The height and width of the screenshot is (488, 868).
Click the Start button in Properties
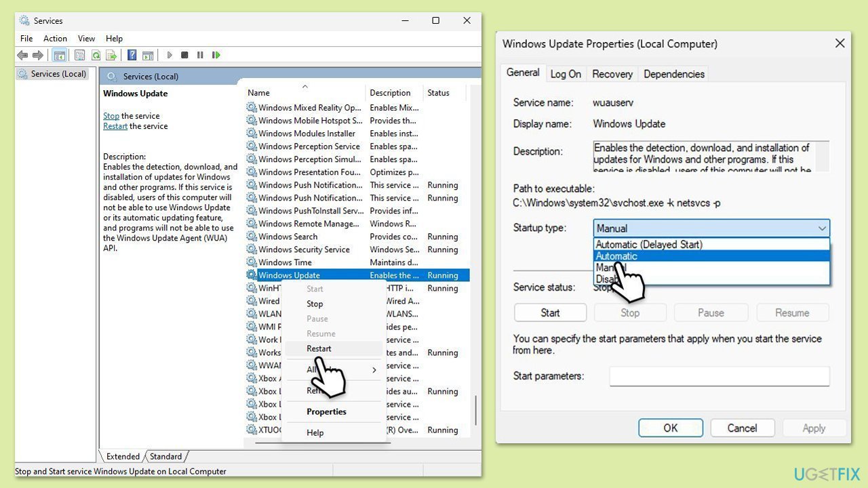point(550,312)
